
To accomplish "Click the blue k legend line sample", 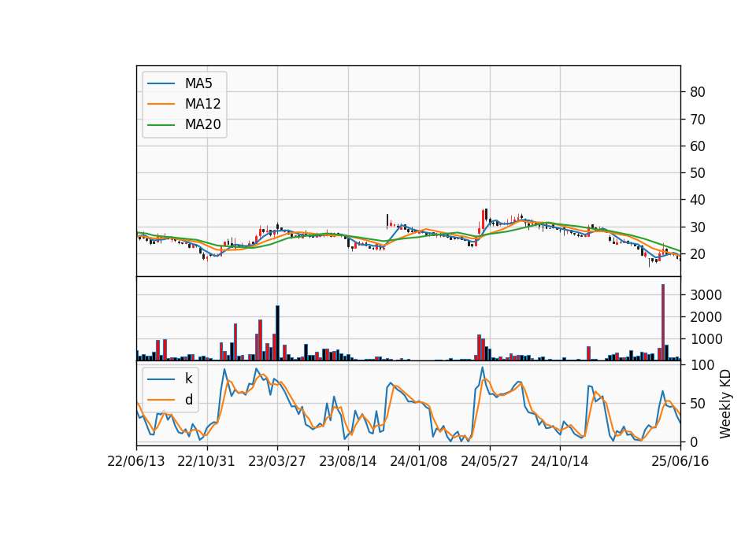I will (x=161, y=379).
